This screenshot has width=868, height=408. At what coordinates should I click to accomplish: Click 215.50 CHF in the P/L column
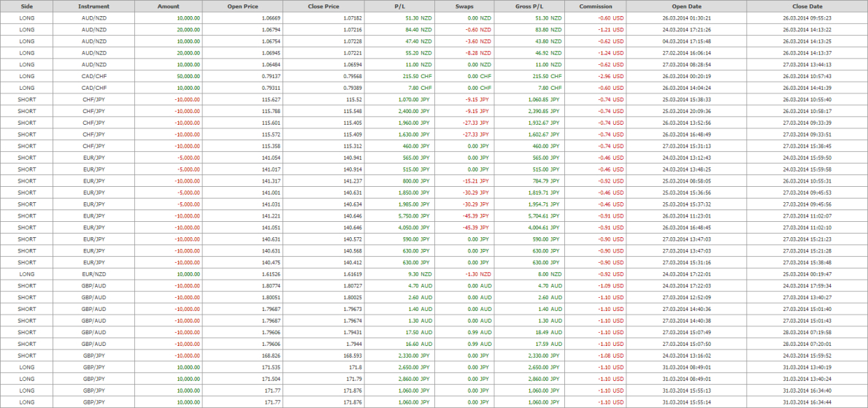pyautogui.click(x=399, y=77)
